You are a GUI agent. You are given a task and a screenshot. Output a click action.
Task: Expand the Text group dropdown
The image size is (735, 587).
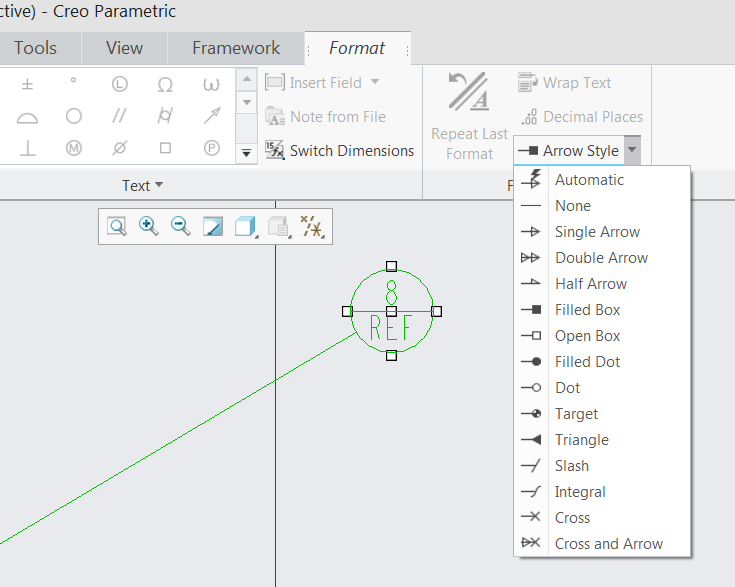pyautogui.click(x=142, y=186)
